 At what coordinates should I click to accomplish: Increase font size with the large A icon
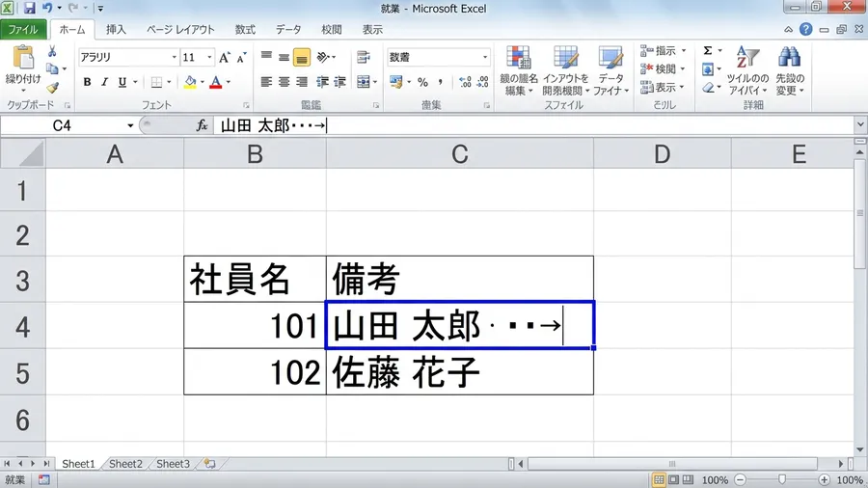pos(224,58)
